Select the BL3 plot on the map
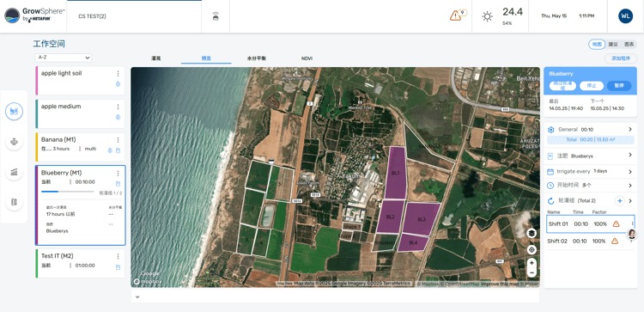This screenshot has width=644, height=312. pos(422,219)
